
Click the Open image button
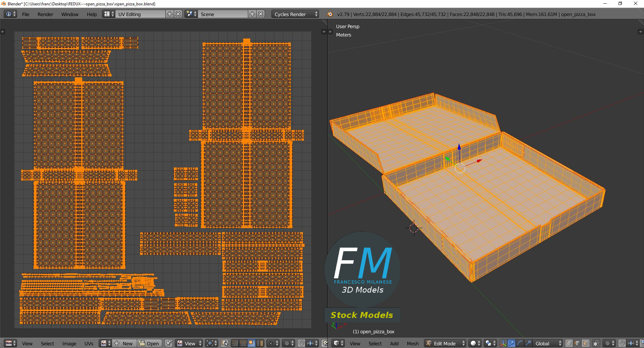[x=149, y=343]
